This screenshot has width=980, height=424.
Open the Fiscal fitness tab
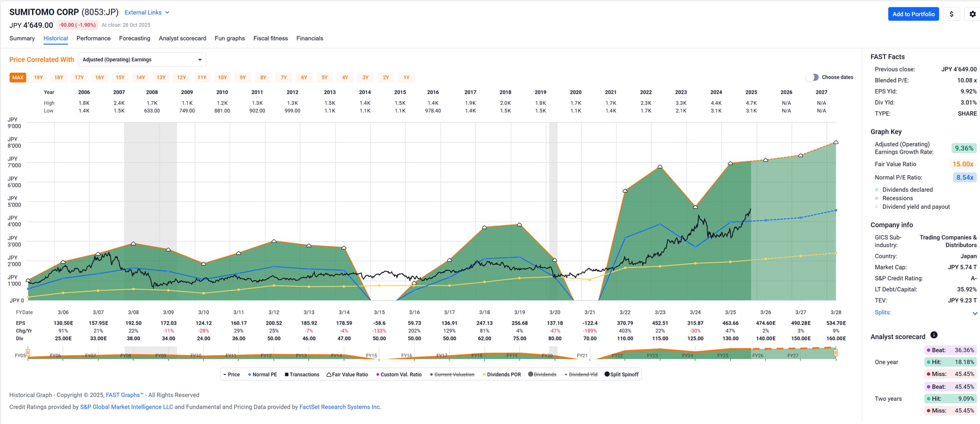pos(271,38)
